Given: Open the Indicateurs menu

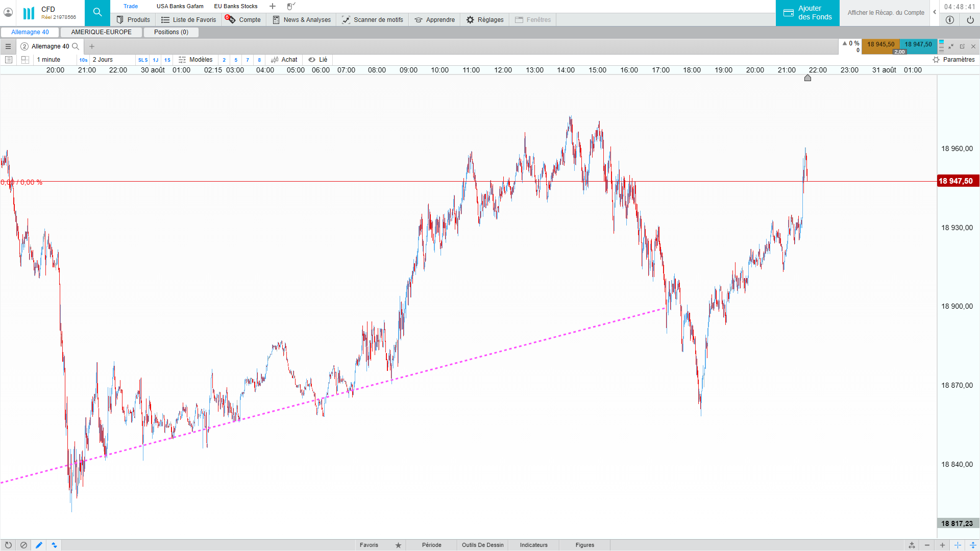Looking at the screenshot, I should tap(533, 545).
